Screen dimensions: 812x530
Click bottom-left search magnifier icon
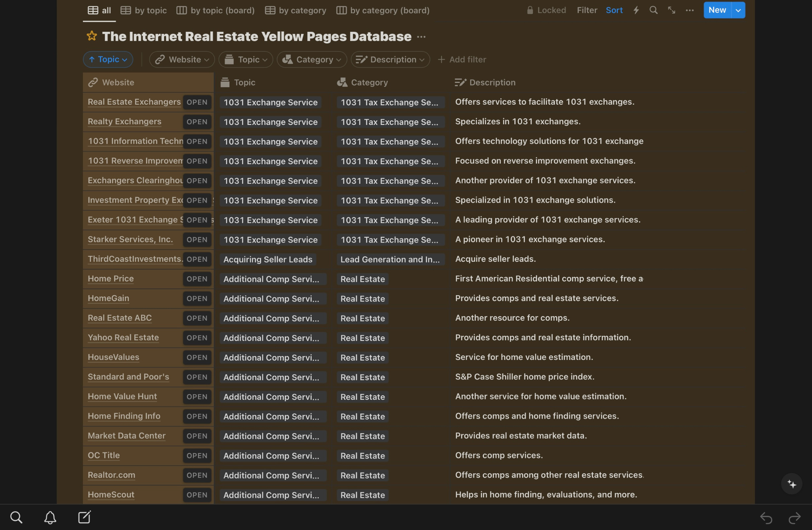[x=16, y=517]
